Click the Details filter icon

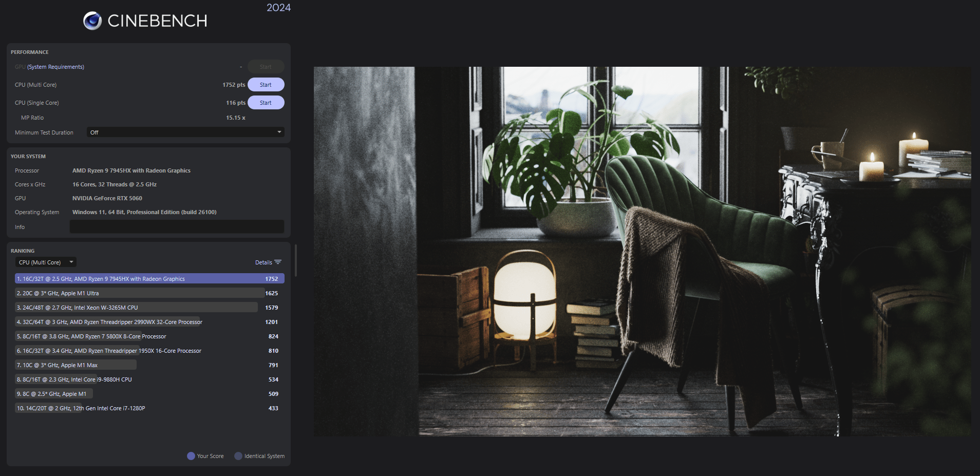[278, 262]
